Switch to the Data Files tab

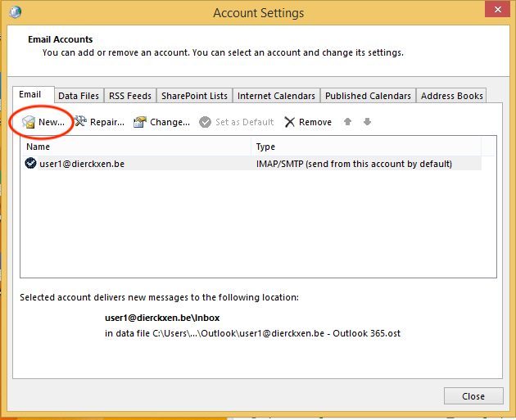pos(79,96)
